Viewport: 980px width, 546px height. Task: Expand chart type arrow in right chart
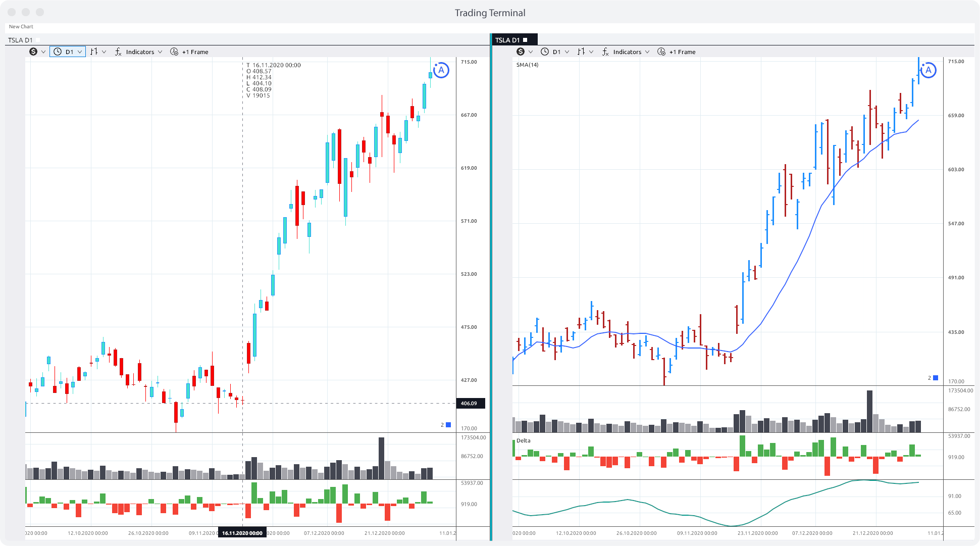pyautogui.click(x=591, y=52)
